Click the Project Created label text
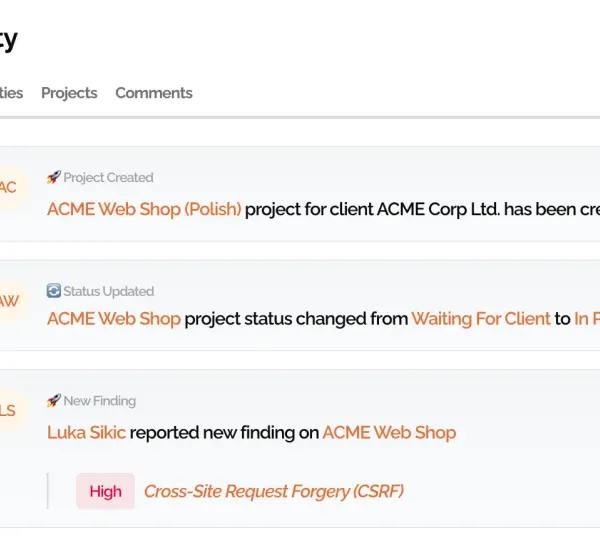Screen dimensions: 600x538 108,178
